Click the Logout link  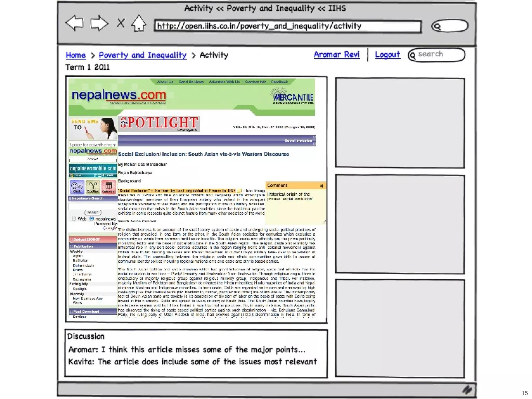(x=387, y=55)
